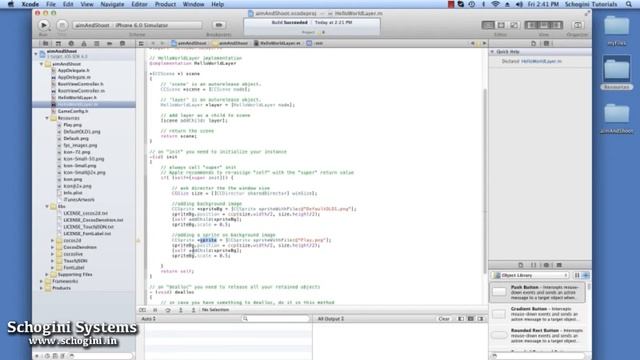Image resolution: width=640 pixels, height=360 pixels.
Task: Select GameConfig.h in navigator
Action: pyautogui.click(x=73, y=111)
